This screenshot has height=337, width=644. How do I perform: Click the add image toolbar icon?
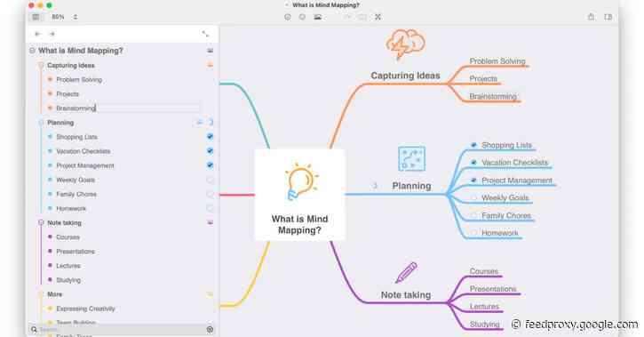click(317, 17)
